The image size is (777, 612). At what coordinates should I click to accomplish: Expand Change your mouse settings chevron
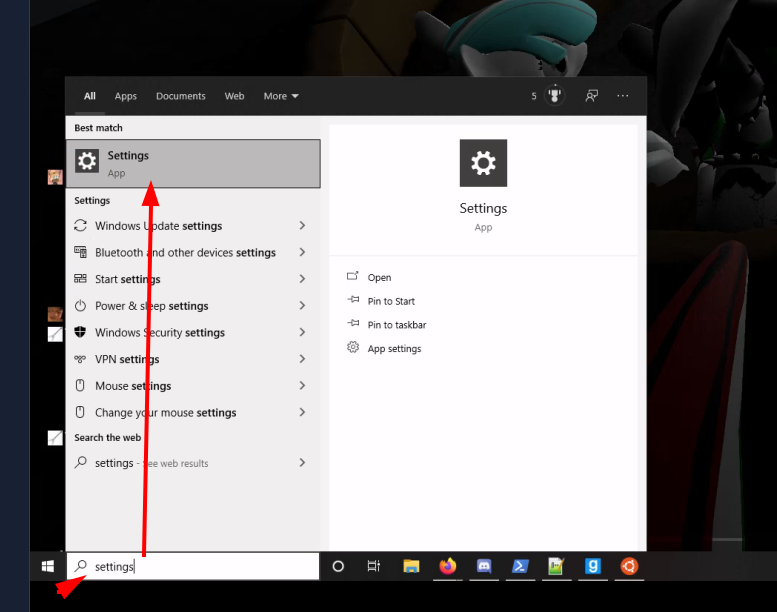tap(302, 412)
